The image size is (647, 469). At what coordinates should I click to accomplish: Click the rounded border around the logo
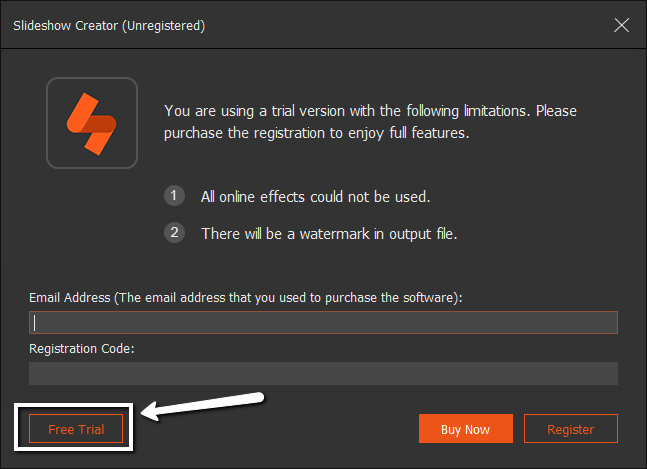[50, 122]
